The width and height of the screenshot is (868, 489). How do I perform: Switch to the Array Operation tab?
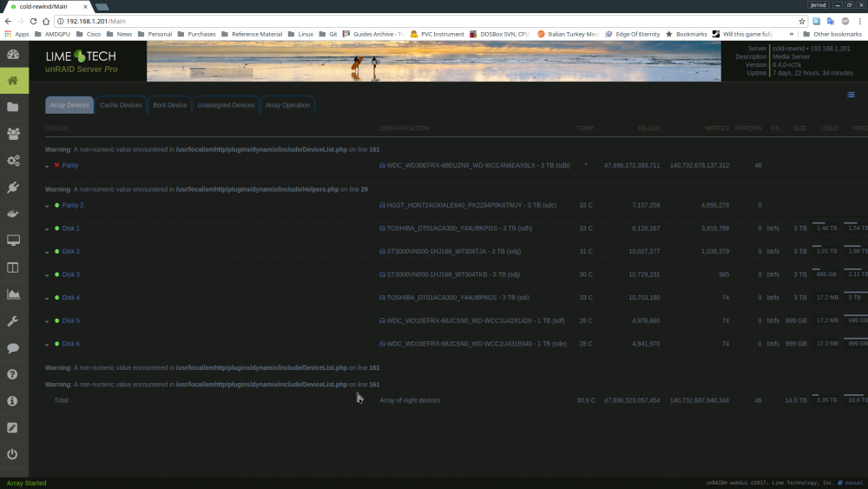pyautogui.click(x=287, y=105)
